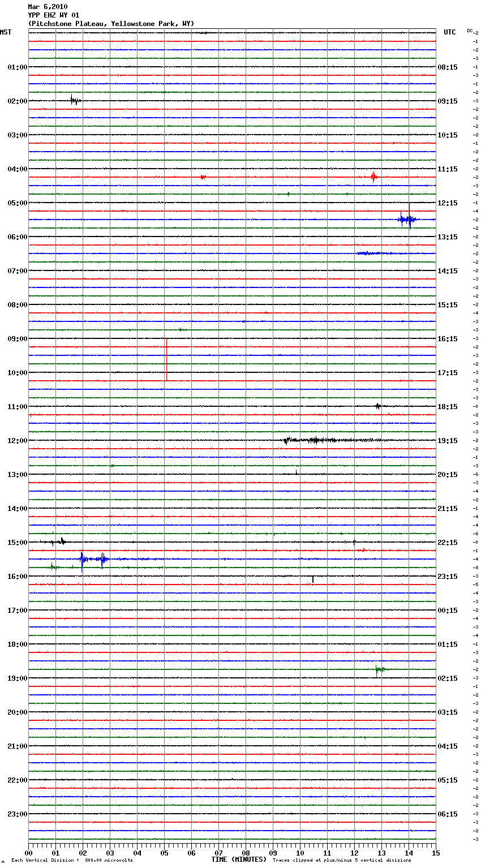Click the '22:15' UTC time label
Viewport: 481px width, 868px height.
pyautogui.click(x=448, y=543)
